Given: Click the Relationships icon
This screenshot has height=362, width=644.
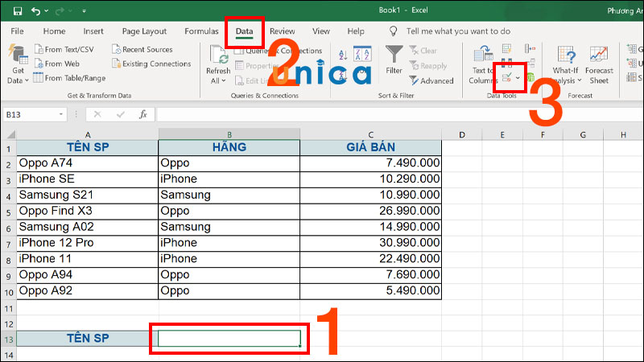Looking at the screenshot, I should [530, 64].
